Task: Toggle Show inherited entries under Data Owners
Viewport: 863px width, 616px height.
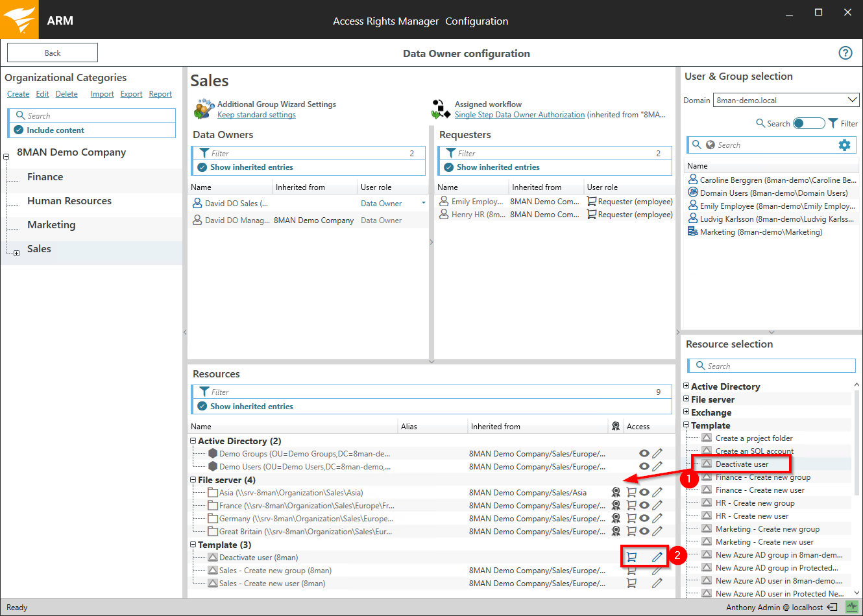Action: coord(202,167)
